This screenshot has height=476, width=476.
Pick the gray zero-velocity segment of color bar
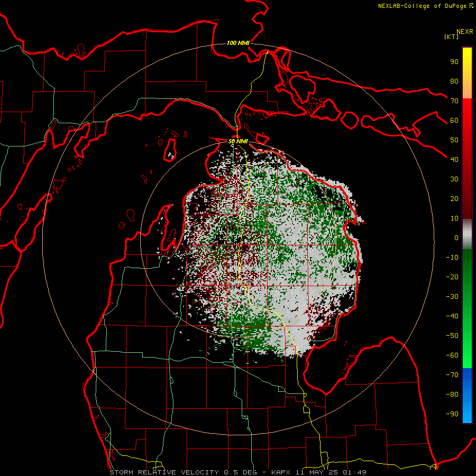pyautogui.click(x=467, y=234)
